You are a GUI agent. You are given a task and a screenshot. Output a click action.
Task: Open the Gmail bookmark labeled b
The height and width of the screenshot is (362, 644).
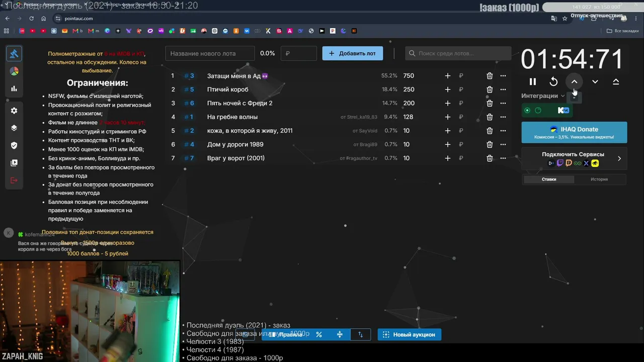78,31
